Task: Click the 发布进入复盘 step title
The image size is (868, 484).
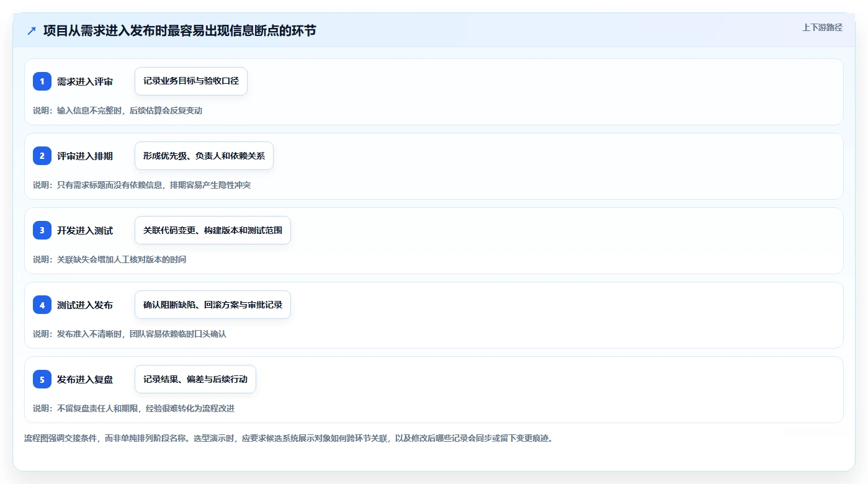Action: pos(85,379)
